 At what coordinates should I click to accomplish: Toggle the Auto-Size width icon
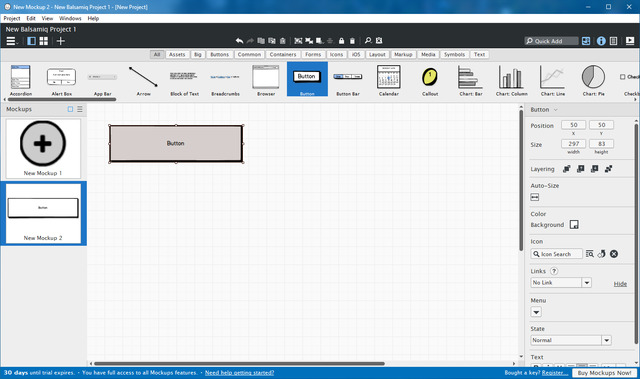click(535, 197)
